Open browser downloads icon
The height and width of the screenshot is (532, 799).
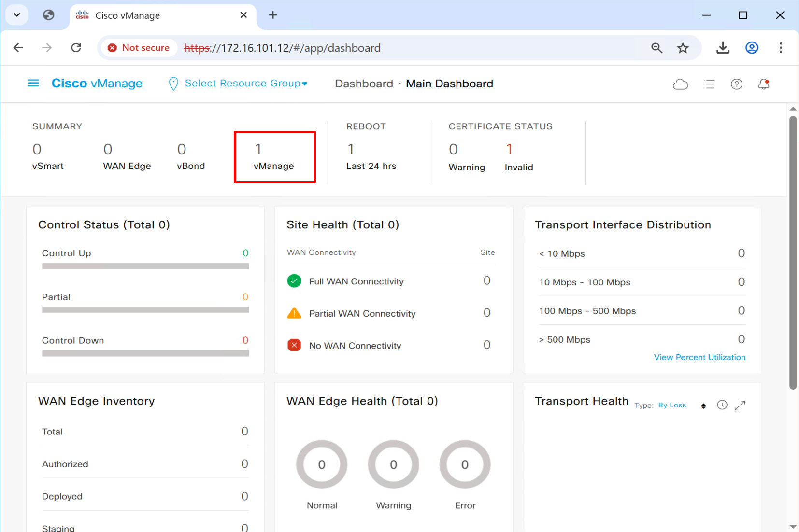coord(723,48)
